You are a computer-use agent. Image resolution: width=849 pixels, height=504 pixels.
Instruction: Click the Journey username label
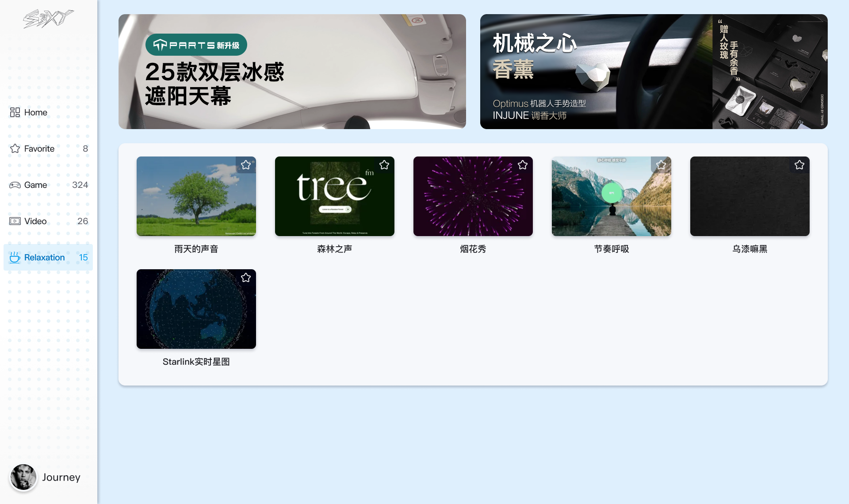pos(61,477)
